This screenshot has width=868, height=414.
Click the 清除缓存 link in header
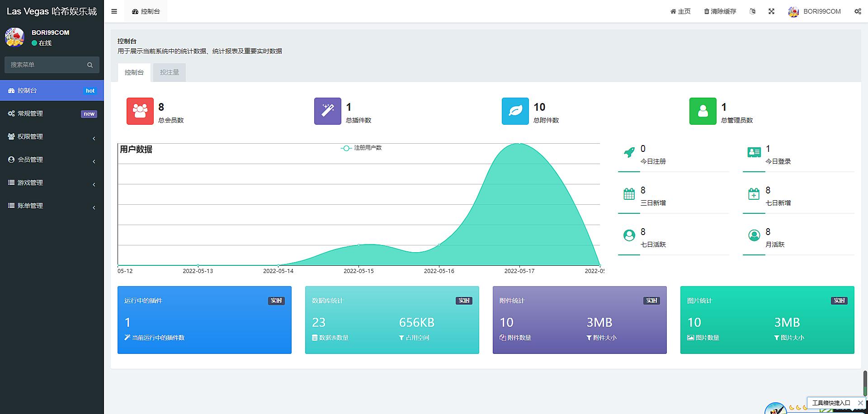[720, 11]
